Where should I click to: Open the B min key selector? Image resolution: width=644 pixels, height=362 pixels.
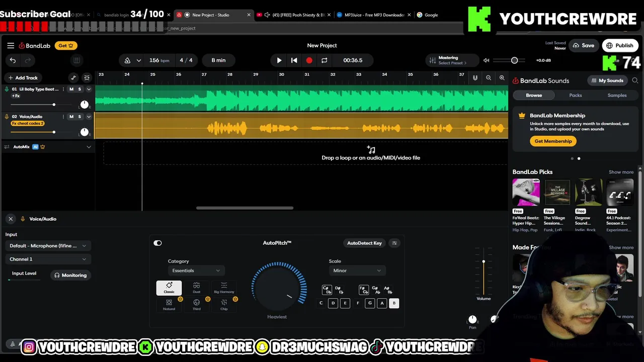tap(218, 60)
